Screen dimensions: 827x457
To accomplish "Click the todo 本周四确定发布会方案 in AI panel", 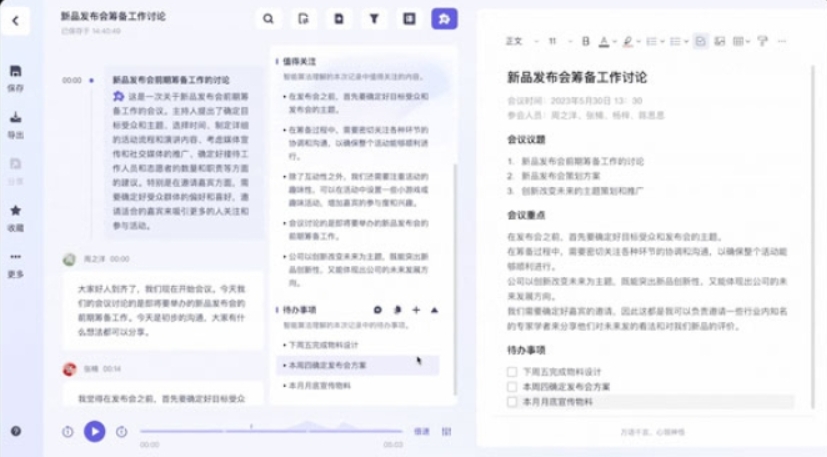I will [x=358, y=365].
